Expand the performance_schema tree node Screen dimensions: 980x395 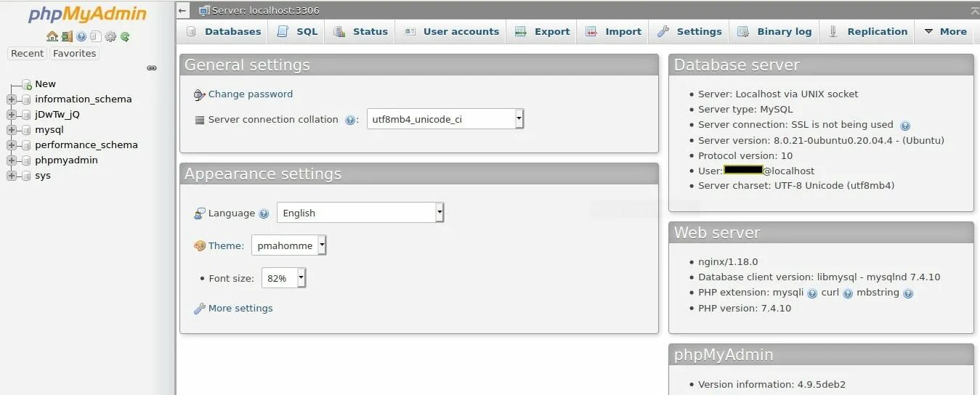[x=12, y=145]
